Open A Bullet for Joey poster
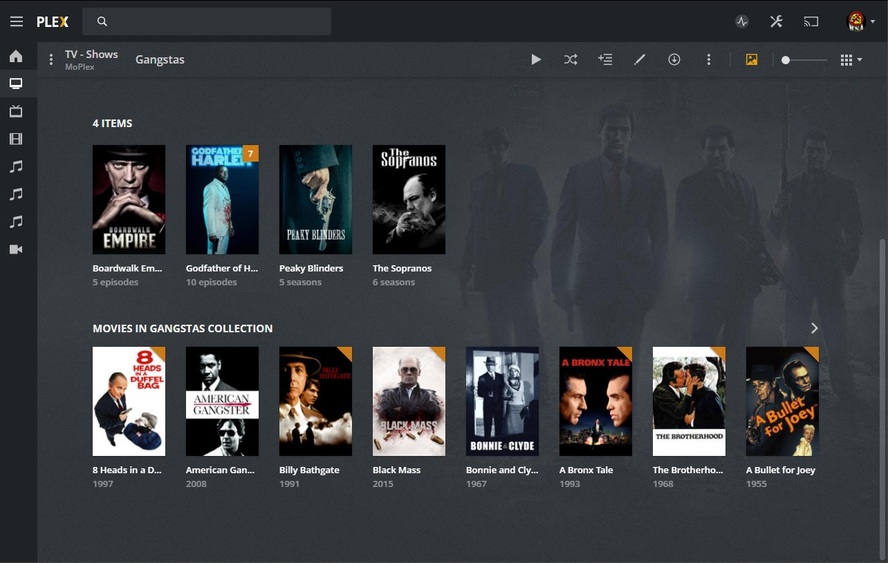Image resolution: width=888 pixels, height=563 pixels. click(x=782, y=401)
